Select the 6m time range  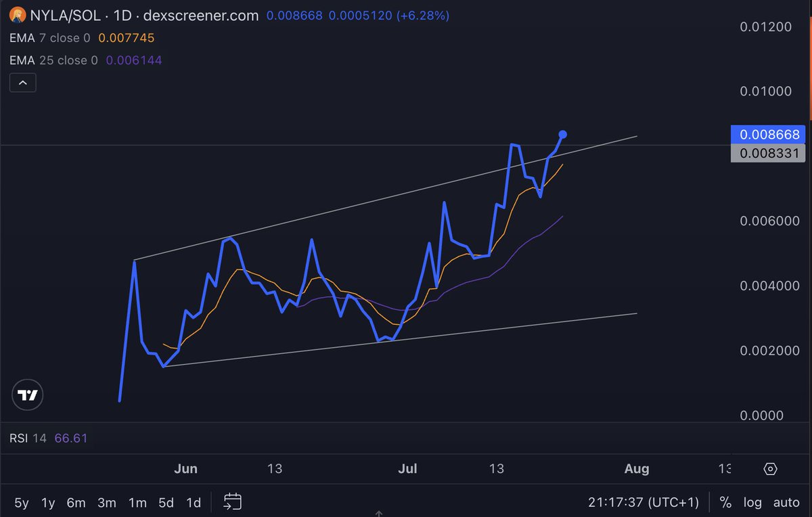click(x=76, y=502)
